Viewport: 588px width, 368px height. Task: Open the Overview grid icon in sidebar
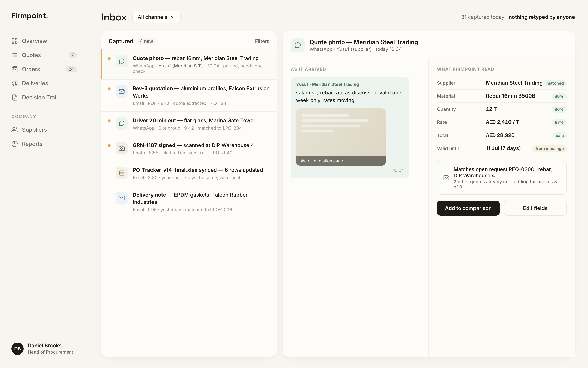14,41
